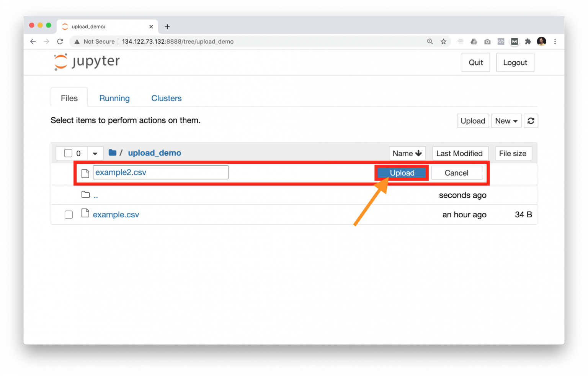
Task: Confirm upload of example2.csv
Action: coord(402,173)
